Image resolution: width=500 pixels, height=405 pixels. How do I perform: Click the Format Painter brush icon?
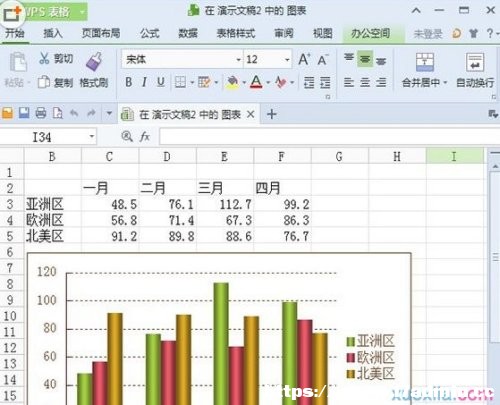click(x=94, y=61)
